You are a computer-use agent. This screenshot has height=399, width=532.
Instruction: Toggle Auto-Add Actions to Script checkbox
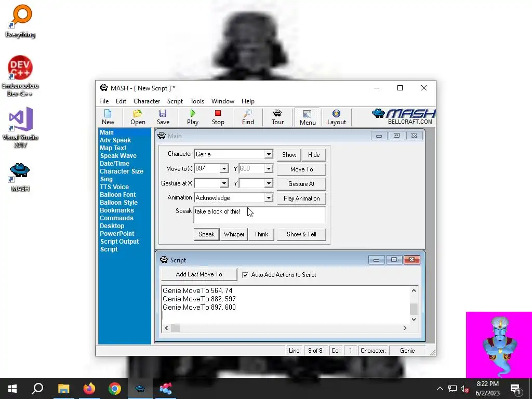[x=245, y=275]
